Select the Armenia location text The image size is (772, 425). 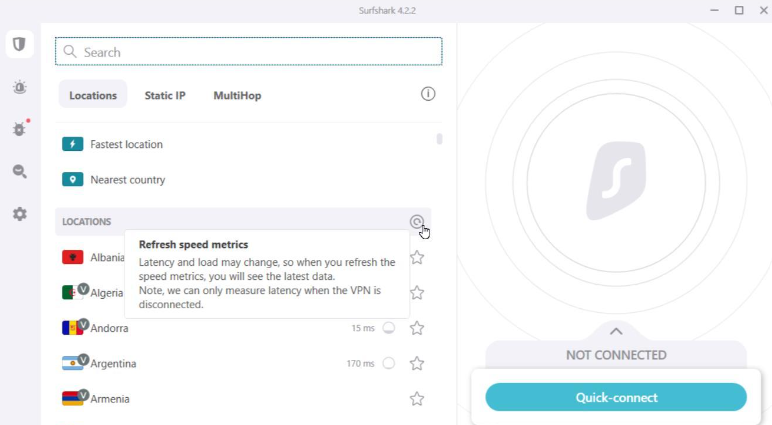pyautogui.click(x=110, y=399)
